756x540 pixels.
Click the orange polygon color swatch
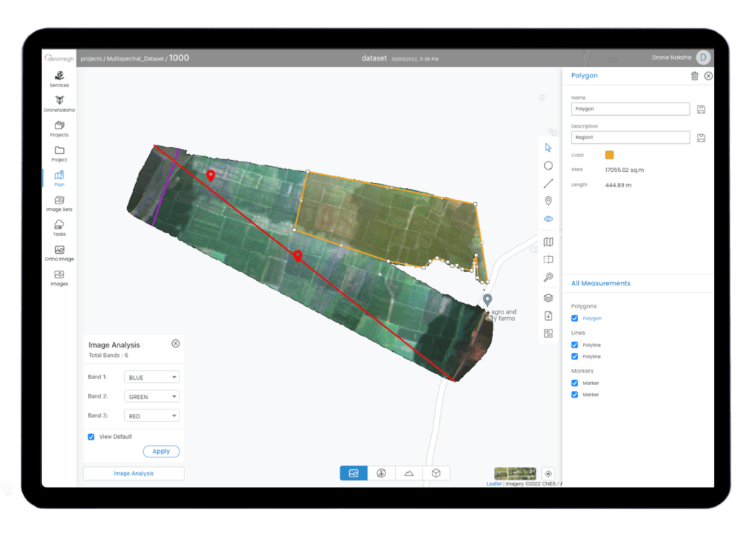tap(610, 155)
